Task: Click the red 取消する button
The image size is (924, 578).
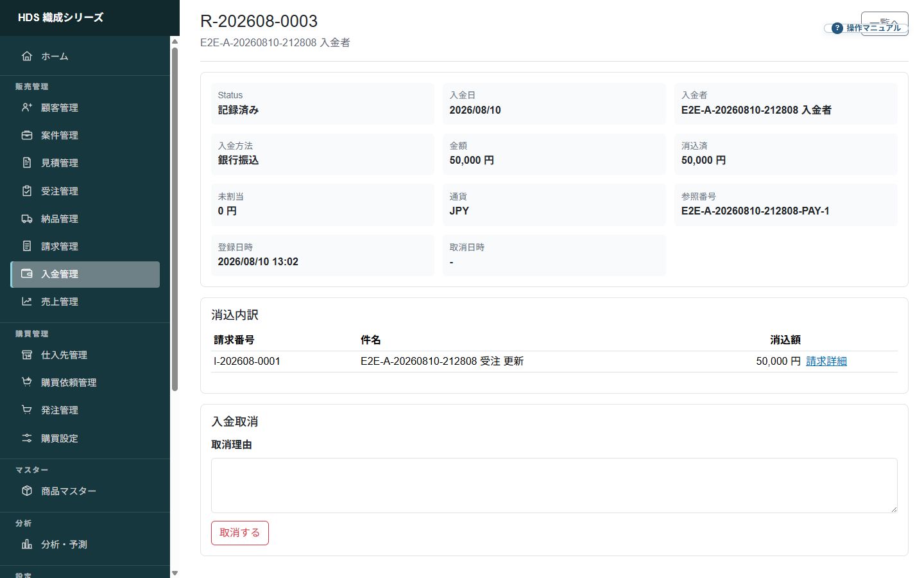Action: [240, 533]
